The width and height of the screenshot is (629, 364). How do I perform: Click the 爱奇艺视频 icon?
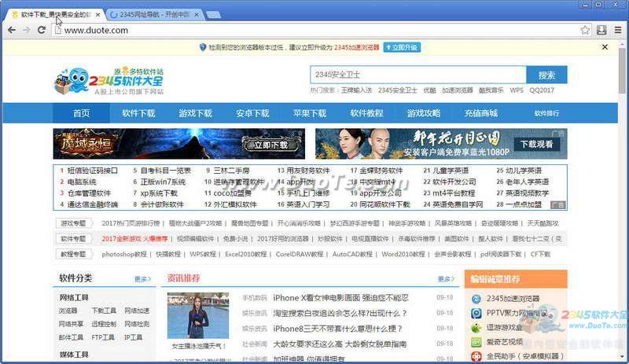(x=476, y=342)
